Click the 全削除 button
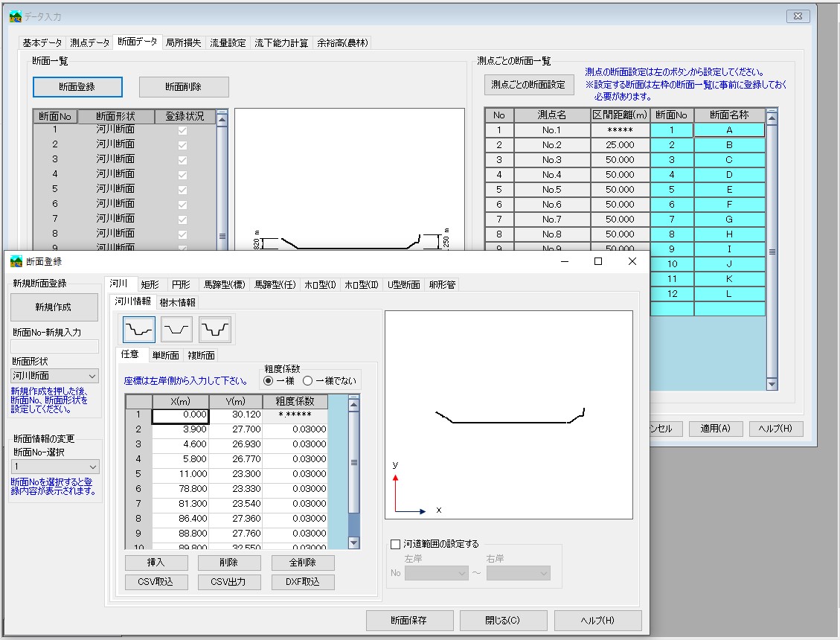 tap(303, 563)
